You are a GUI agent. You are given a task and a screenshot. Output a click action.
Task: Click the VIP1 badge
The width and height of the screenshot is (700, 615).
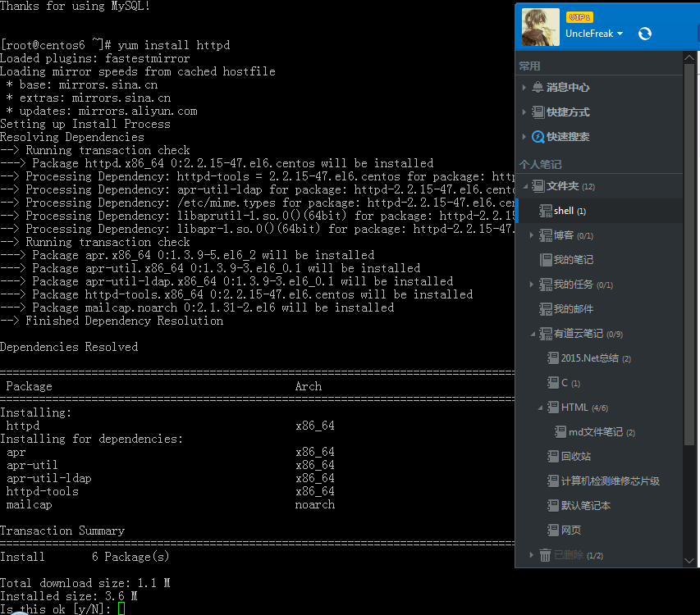tap(580, 17)
